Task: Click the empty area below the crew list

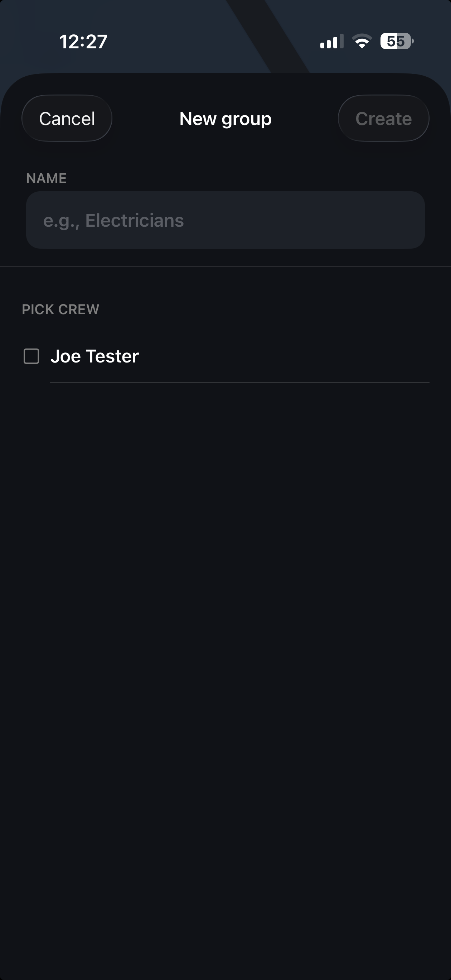Action: coord(225,647)
